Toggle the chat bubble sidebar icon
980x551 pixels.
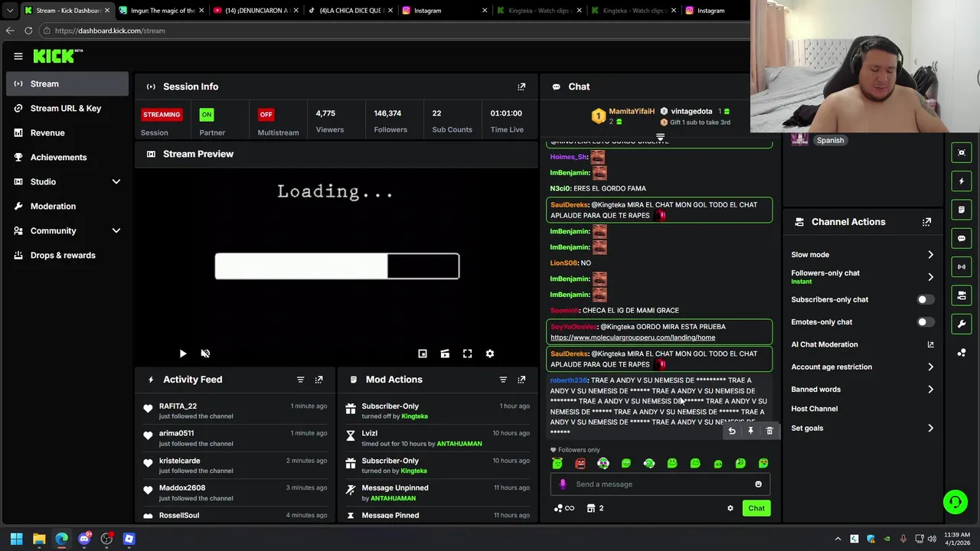coord(962,238)
